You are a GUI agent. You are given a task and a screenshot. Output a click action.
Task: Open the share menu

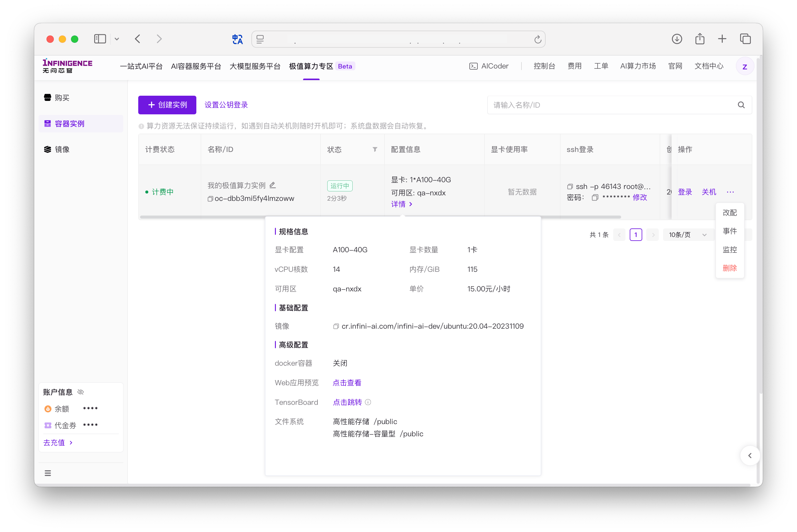700,39
